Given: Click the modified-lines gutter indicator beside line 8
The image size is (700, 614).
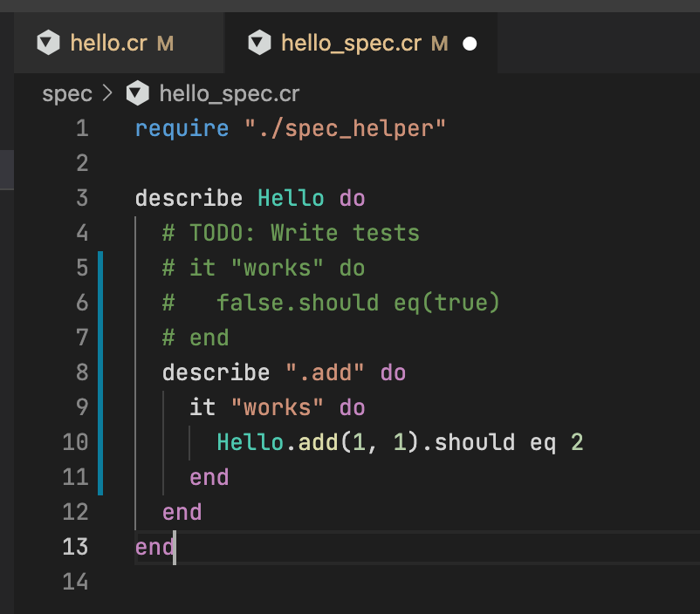Looking at the screenshot, I should tap(100, 372).
